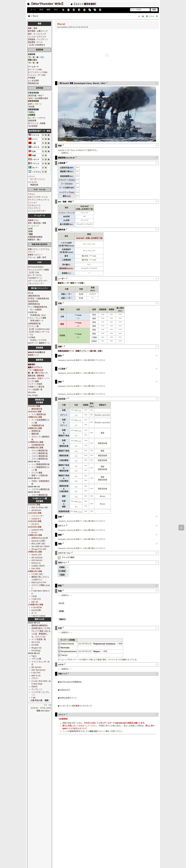Open the Wikiからのお知らせ sidebar link
The image size is (186, 868).
coord(37,352)
